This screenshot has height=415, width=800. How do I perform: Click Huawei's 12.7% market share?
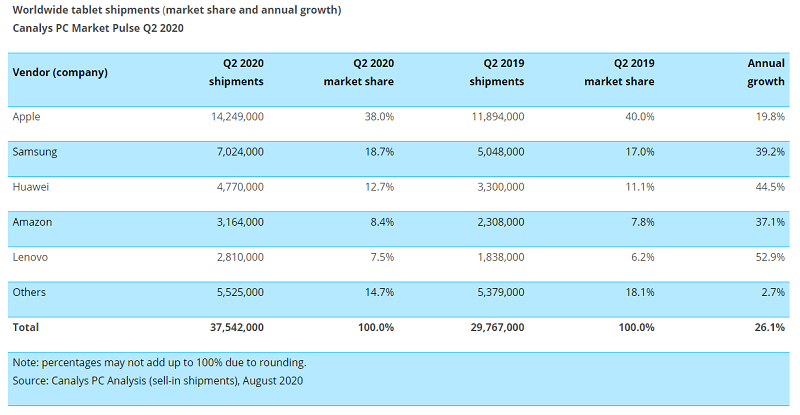tap(379, 187)
